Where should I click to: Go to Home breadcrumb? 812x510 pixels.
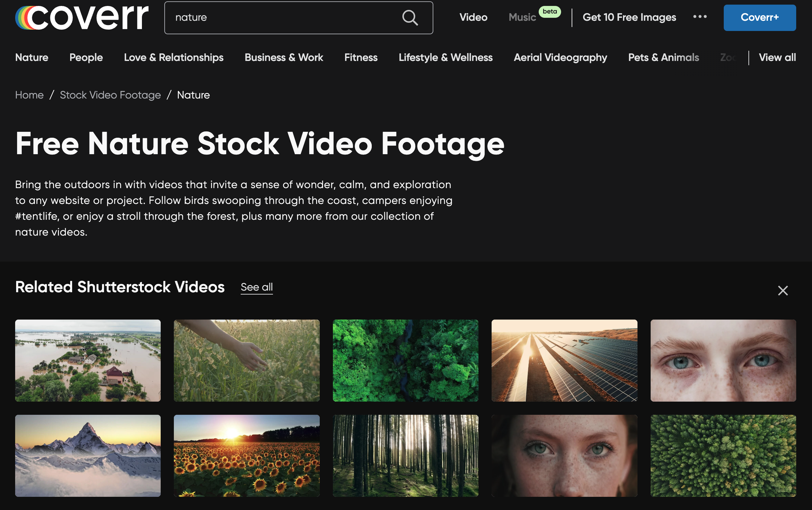coord(29,95)
